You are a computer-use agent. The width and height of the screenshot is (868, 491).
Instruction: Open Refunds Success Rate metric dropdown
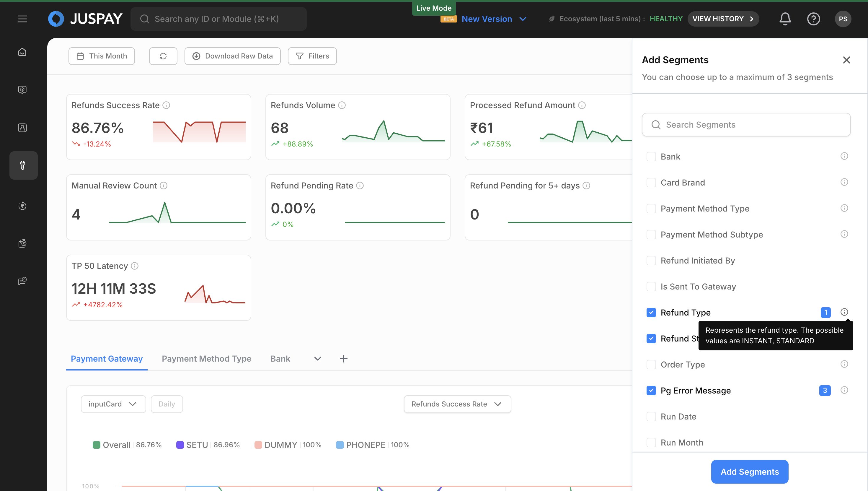click(457, 404)
